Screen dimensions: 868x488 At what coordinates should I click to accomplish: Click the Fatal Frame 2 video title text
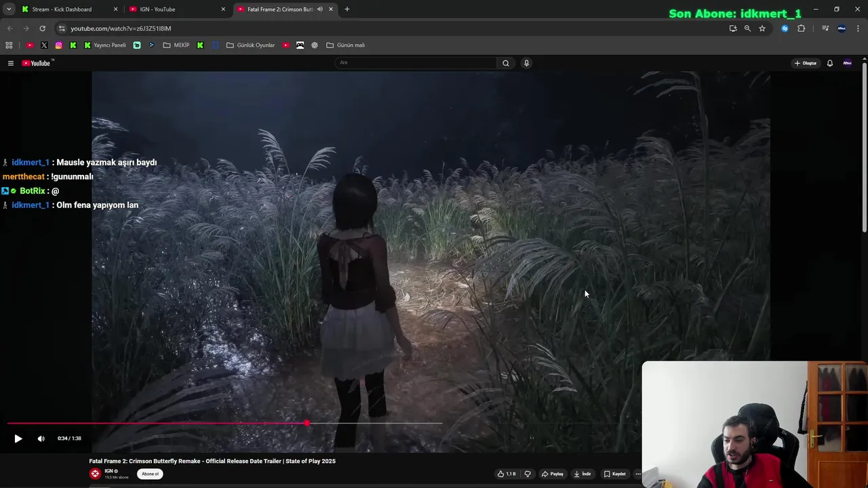(x=212, y=462)
